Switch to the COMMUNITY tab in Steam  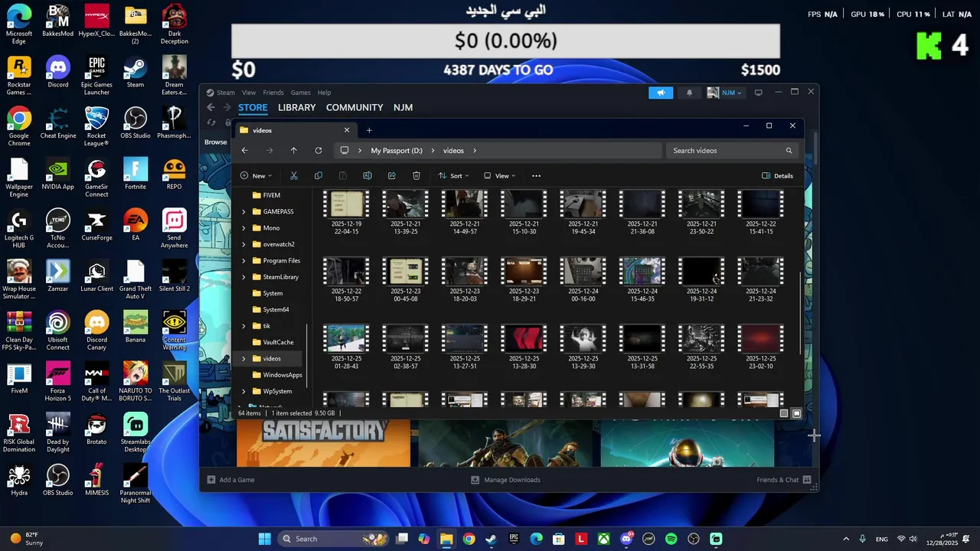354,107
